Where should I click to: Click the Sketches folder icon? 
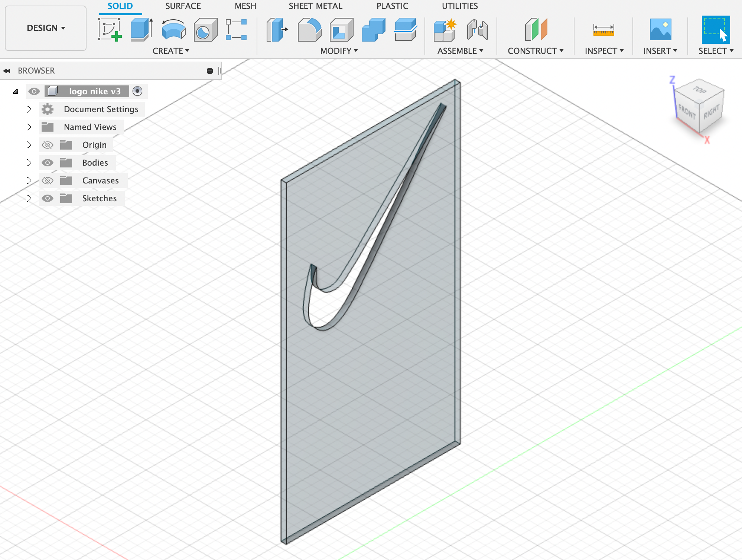66,198
